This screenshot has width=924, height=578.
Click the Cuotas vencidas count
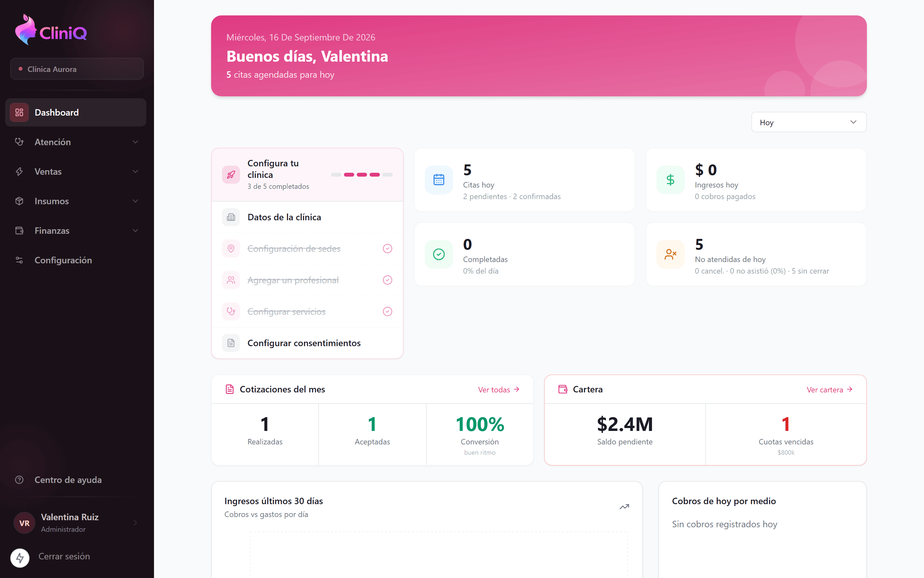coord(786,424)
